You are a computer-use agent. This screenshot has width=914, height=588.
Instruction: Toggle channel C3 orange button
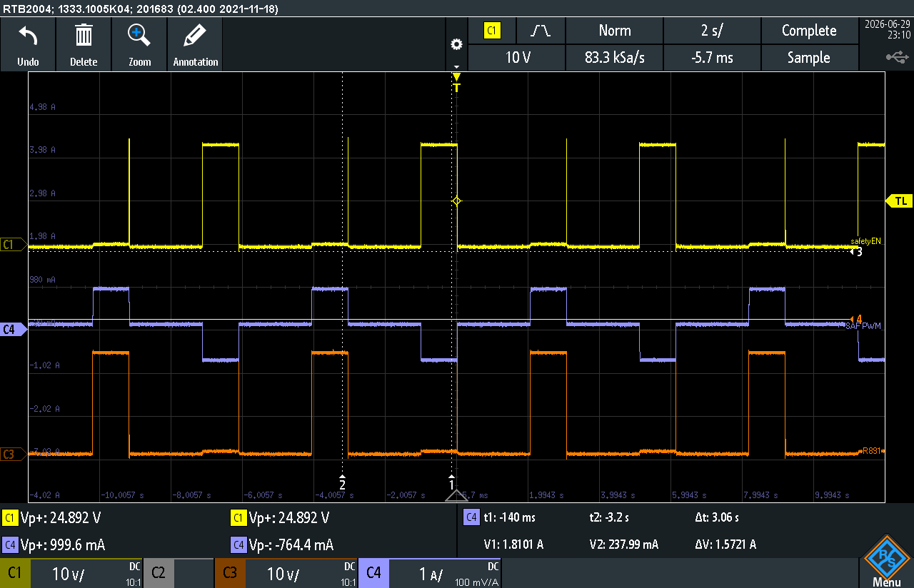click(286, 573)
